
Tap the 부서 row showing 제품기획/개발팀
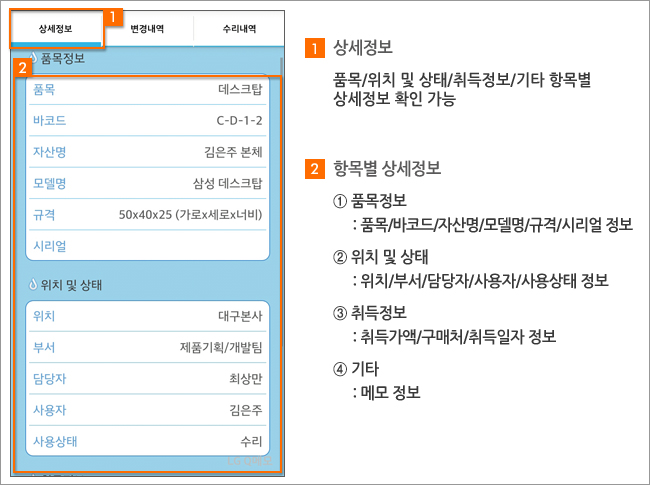click(147, 347)
